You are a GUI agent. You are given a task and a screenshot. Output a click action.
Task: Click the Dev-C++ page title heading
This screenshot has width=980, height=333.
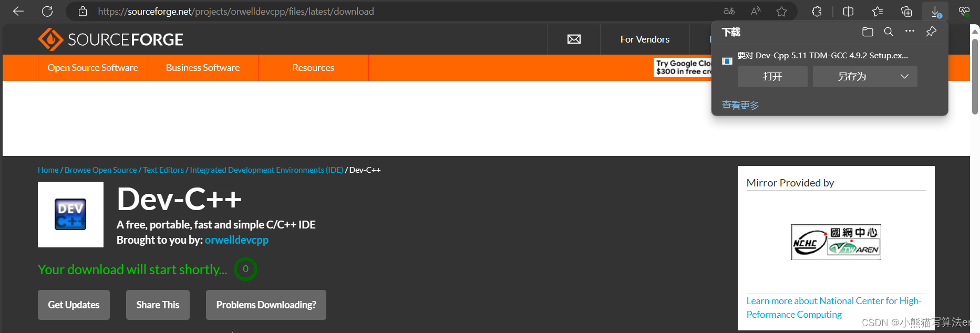pos(179,200)
